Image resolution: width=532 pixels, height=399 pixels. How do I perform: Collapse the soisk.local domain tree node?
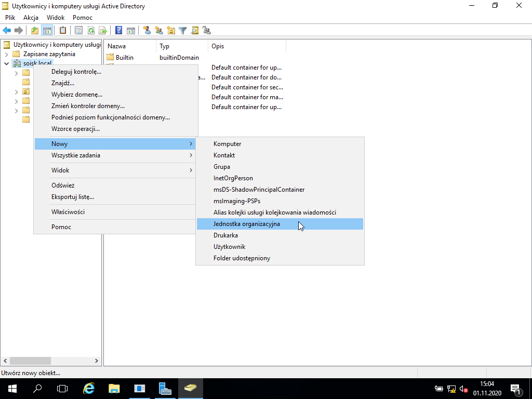pos(6,63)
